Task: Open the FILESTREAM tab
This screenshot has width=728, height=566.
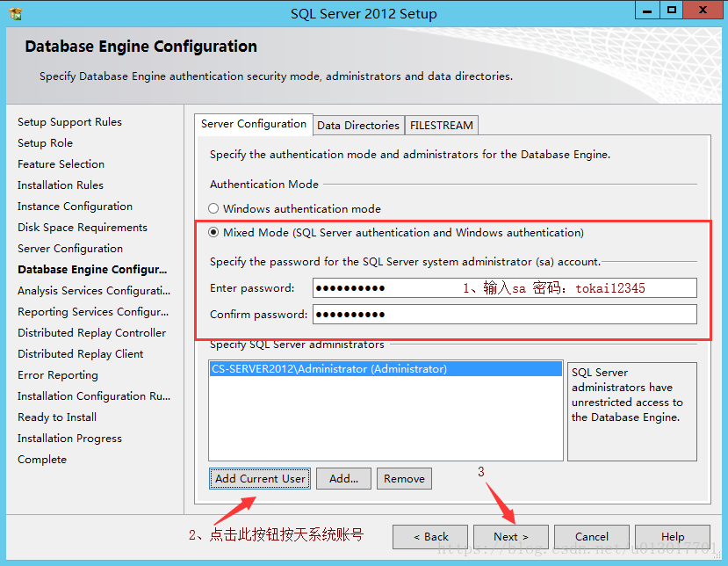Action: [x=441, y=126]
